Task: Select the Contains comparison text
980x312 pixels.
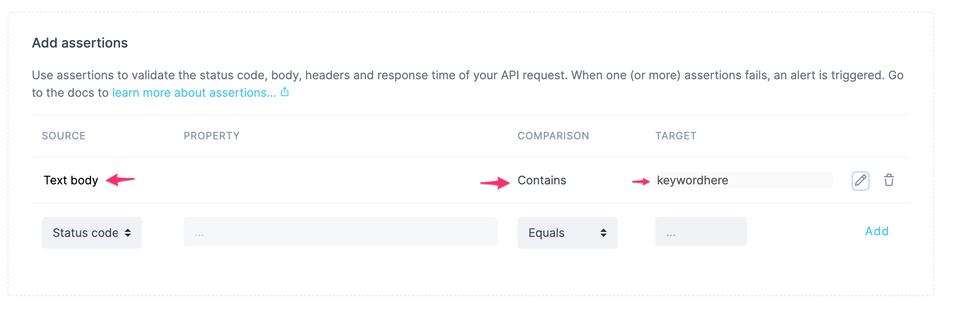Action: coord(541,181)
